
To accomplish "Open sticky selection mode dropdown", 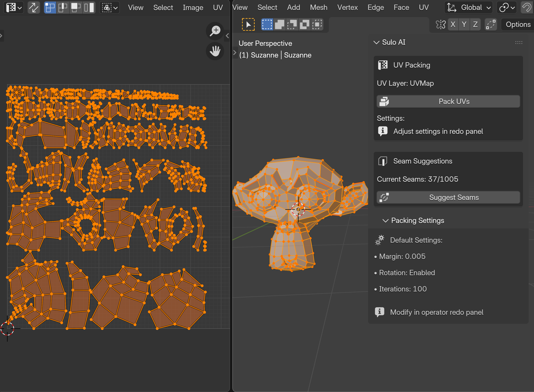I will 110,8.
